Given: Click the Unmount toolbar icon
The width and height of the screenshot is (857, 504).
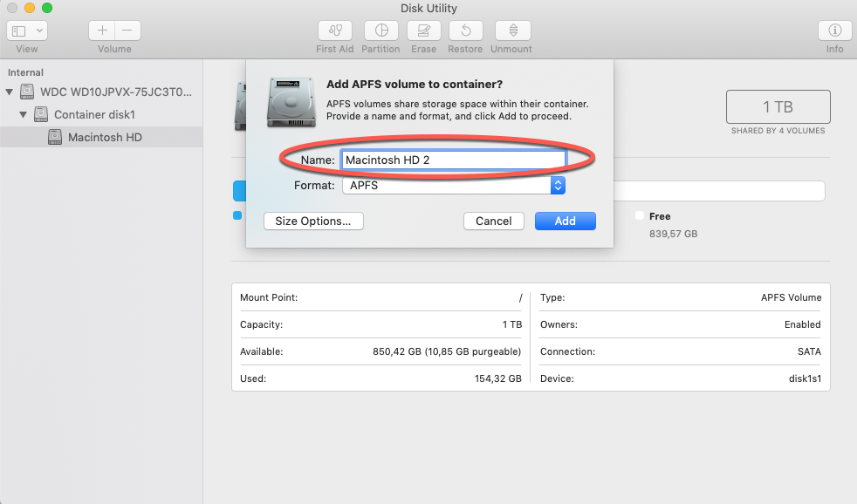Looking at the screenshot, I should point(512,31).
